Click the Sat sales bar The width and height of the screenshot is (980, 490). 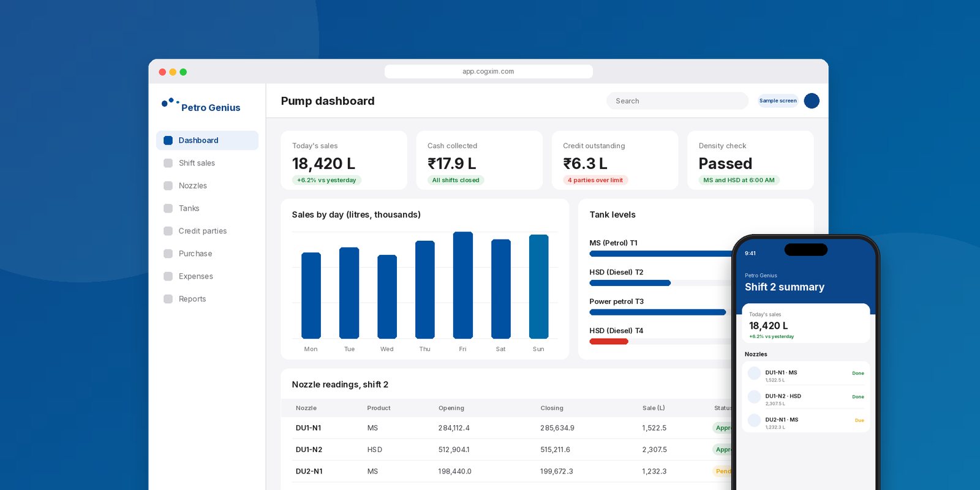[x=501, y=289]
